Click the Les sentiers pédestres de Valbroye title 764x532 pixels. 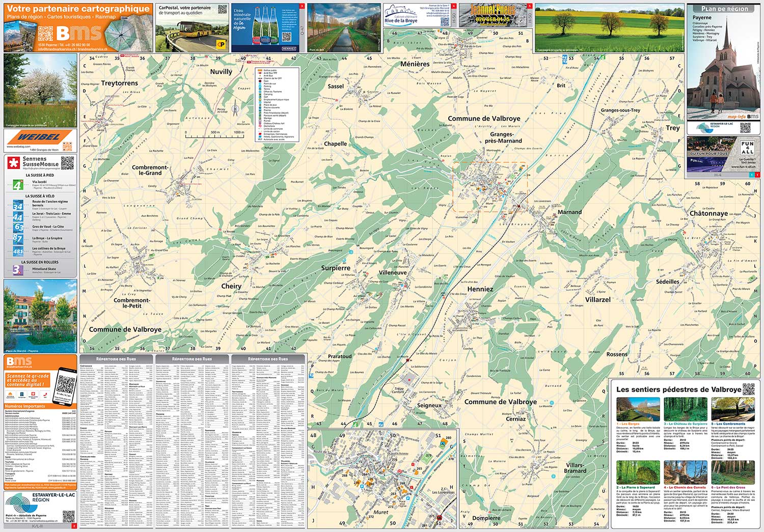(678, 389)
